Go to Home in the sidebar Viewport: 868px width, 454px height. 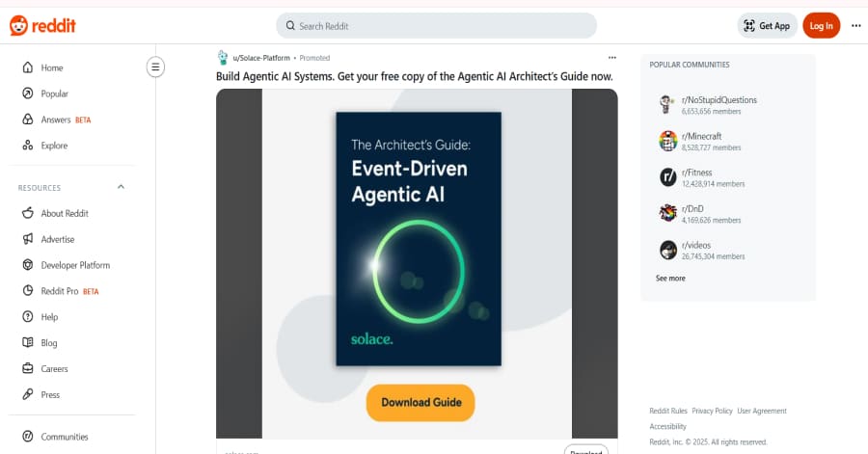pos(51,67)
